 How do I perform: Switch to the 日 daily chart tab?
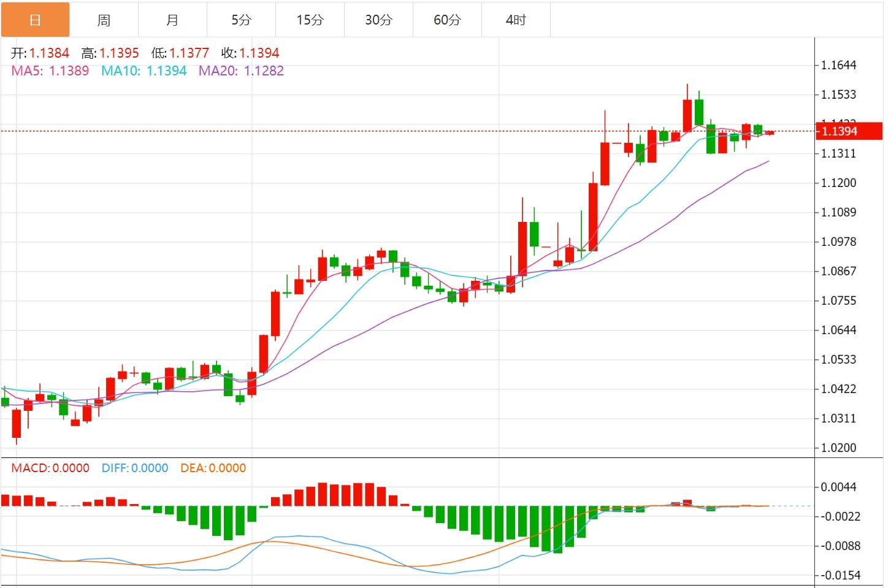[35, 20]
